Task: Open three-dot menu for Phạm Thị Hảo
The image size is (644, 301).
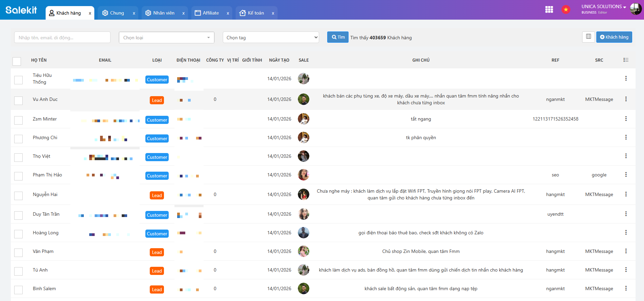Action: pos(626,175)
